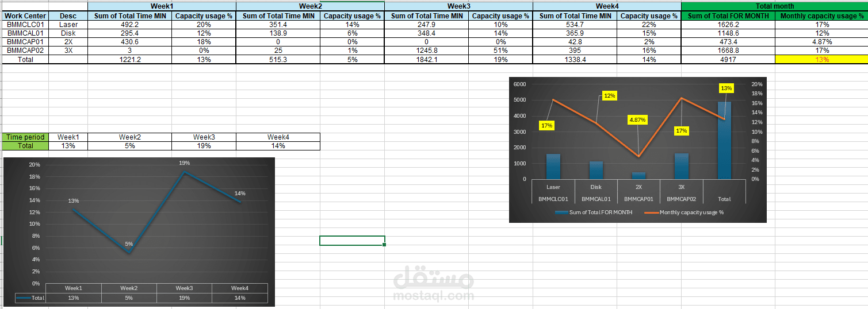Click the green-outlined active empty cell

point(352,241)
